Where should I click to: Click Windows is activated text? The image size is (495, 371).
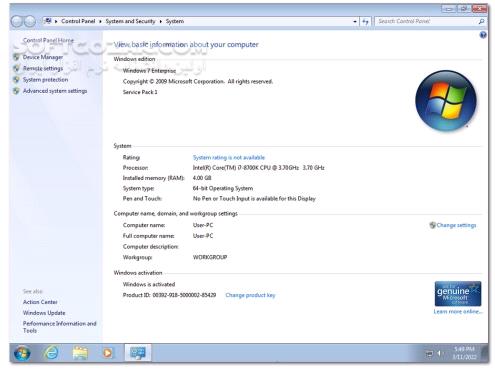point(149,284)
